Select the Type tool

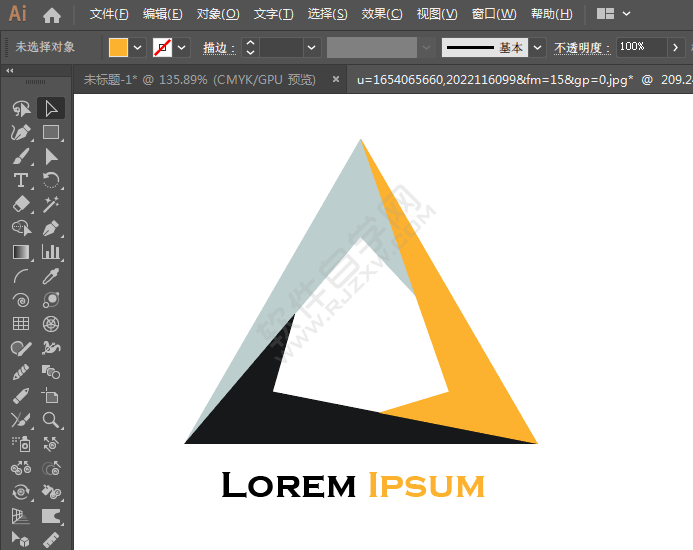click(x=20, y=180)
